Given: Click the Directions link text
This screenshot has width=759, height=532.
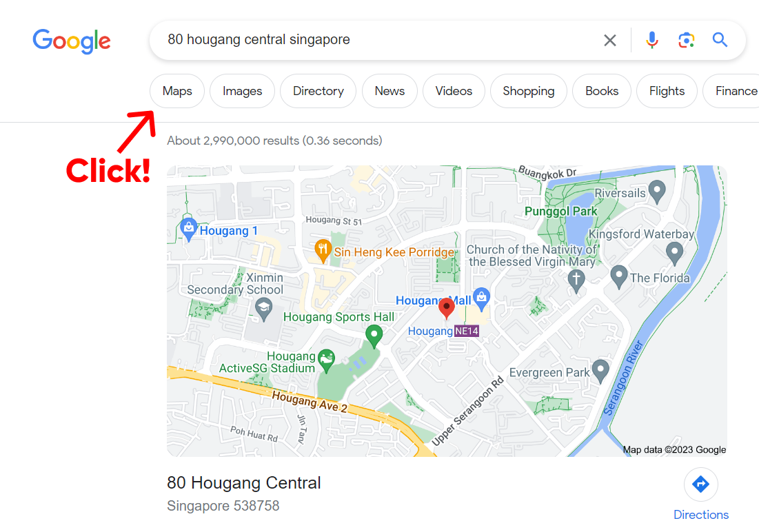Looking at the screenshot, I should point(701,515).
